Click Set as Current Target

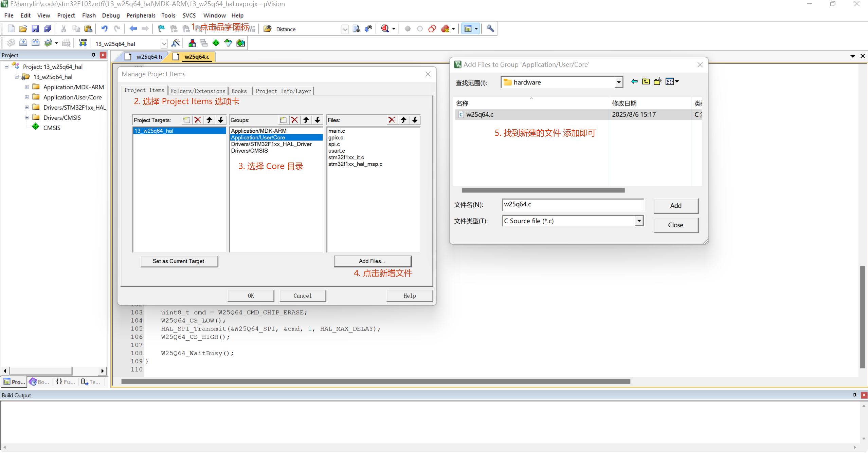179,261
